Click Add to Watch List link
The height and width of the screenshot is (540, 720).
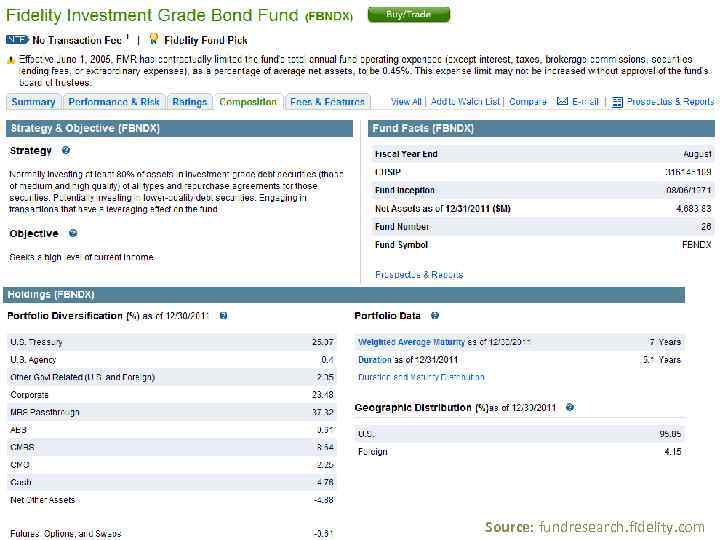click(x=465, y=101)
